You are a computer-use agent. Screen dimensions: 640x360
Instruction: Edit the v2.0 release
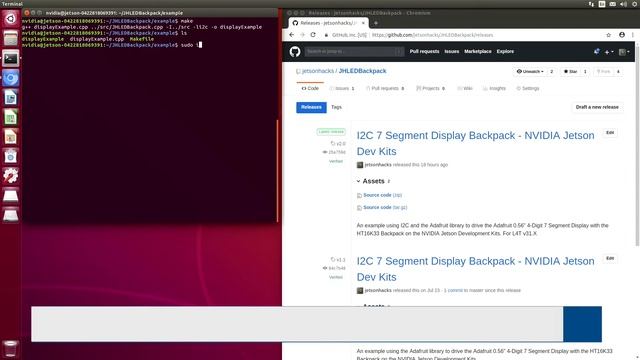[610, 133]
